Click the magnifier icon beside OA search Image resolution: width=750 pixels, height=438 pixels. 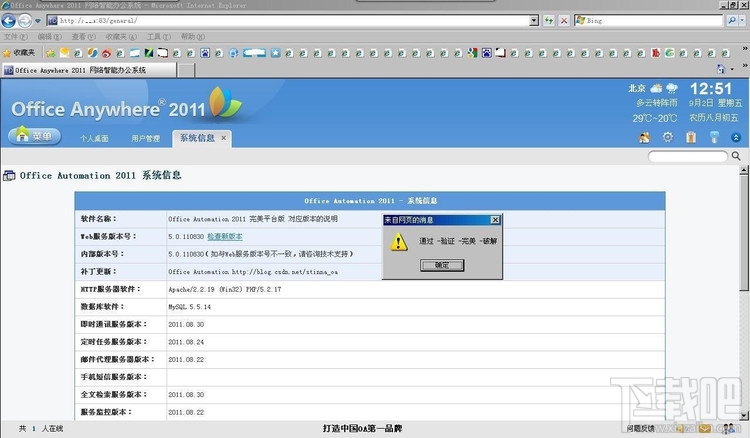[736, 156]
